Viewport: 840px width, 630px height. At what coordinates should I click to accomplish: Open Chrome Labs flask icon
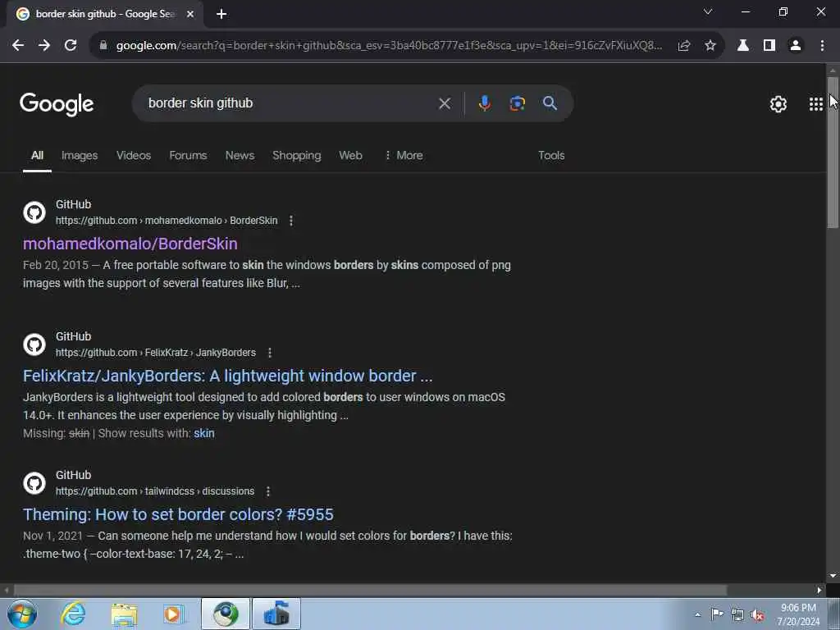click(743, 46)
